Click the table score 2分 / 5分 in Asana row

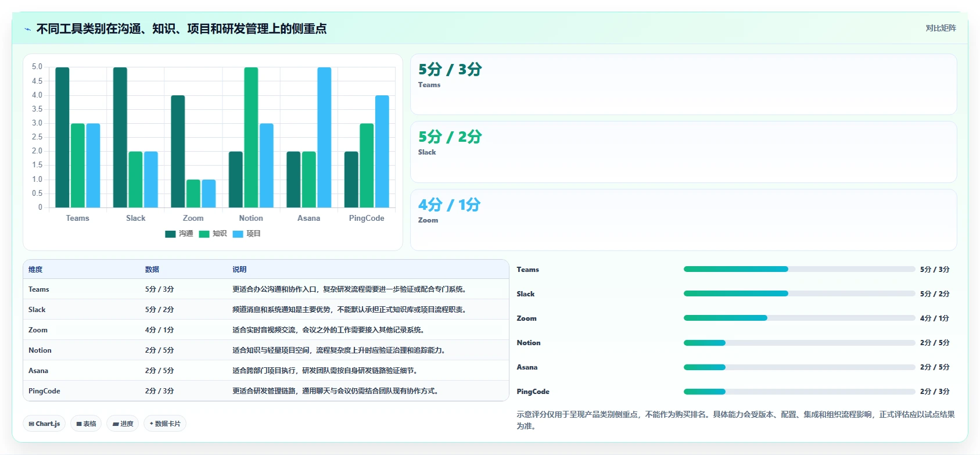pyautogui.click(x=160, y=371)
